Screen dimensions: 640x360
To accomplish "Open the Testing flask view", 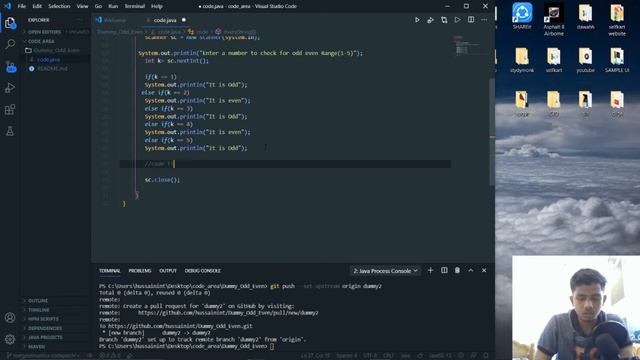I will pos(10,131).
